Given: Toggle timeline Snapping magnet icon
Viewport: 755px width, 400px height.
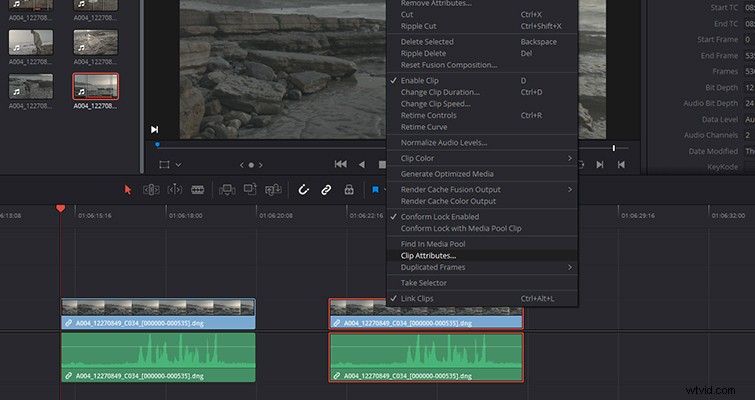Looking at the screenshot, I should click(303, 190).
